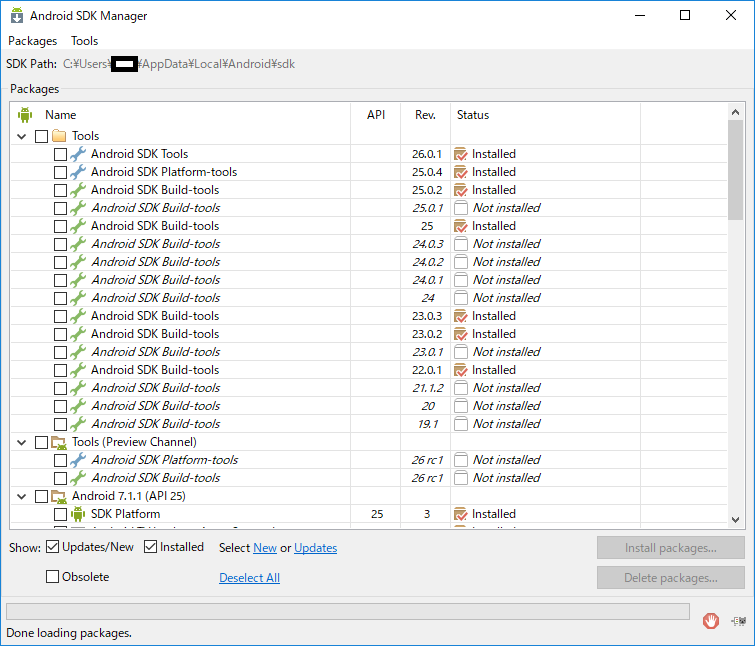Click Build-tools 23.0.3 green wrench icon
755x646 pixels.
click(x=78, y=316)
